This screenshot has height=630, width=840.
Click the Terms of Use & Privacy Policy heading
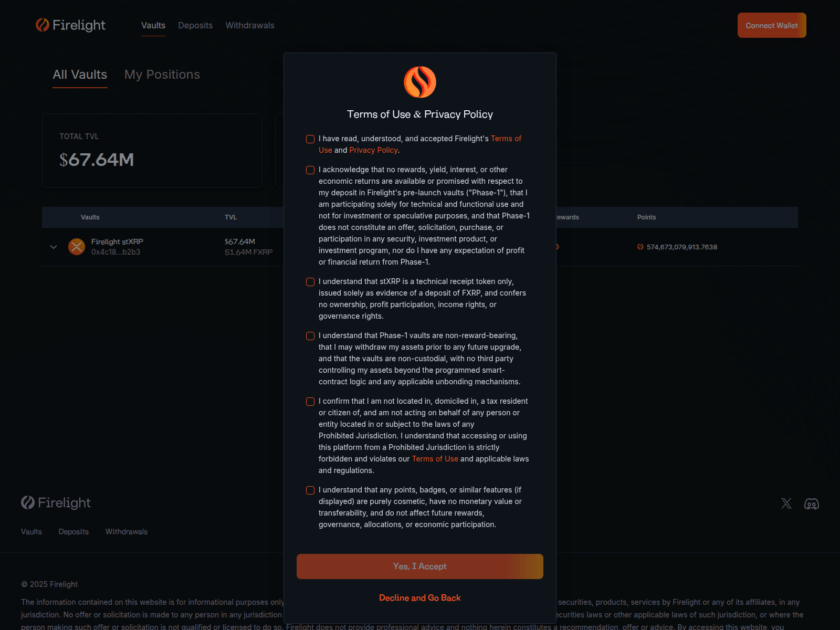(x=420, y=114)
